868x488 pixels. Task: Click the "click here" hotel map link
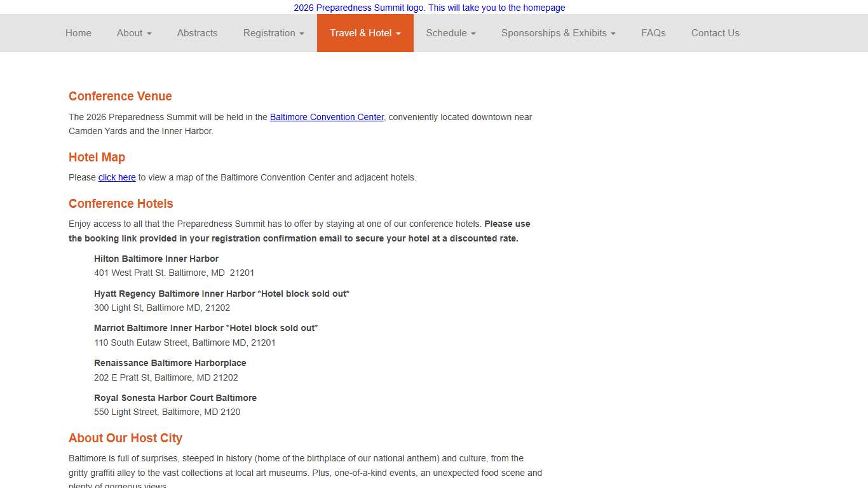click(117, 177)
